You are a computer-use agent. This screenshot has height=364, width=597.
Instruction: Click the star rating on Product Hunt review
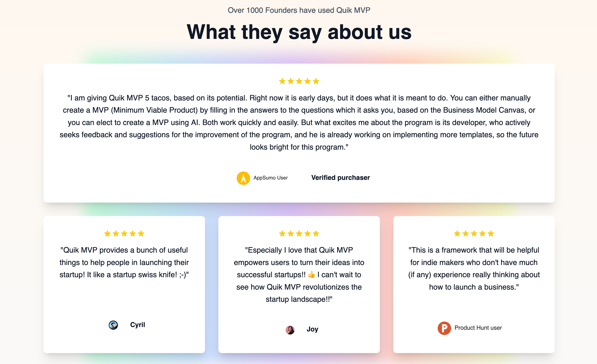474,233
